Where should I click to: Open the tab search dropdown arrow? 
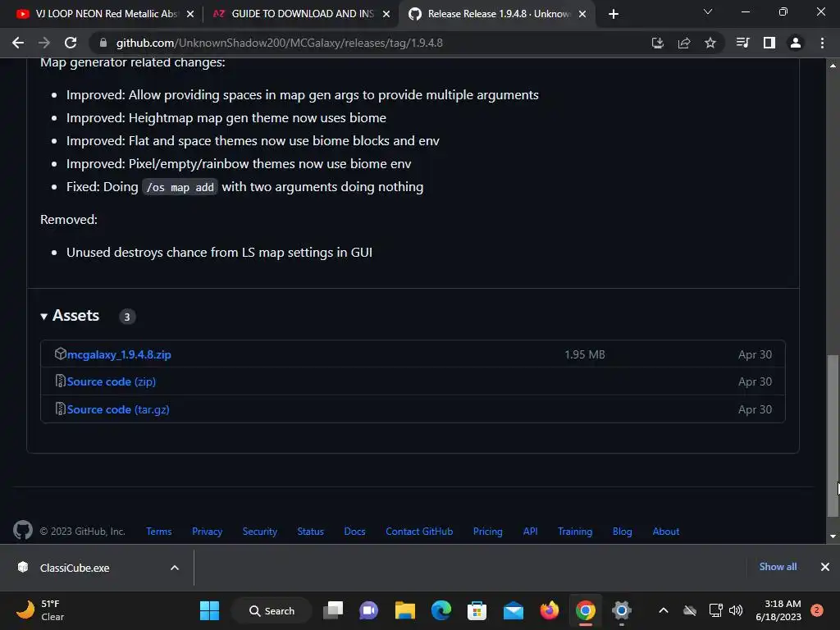click(x=708, y=11)
